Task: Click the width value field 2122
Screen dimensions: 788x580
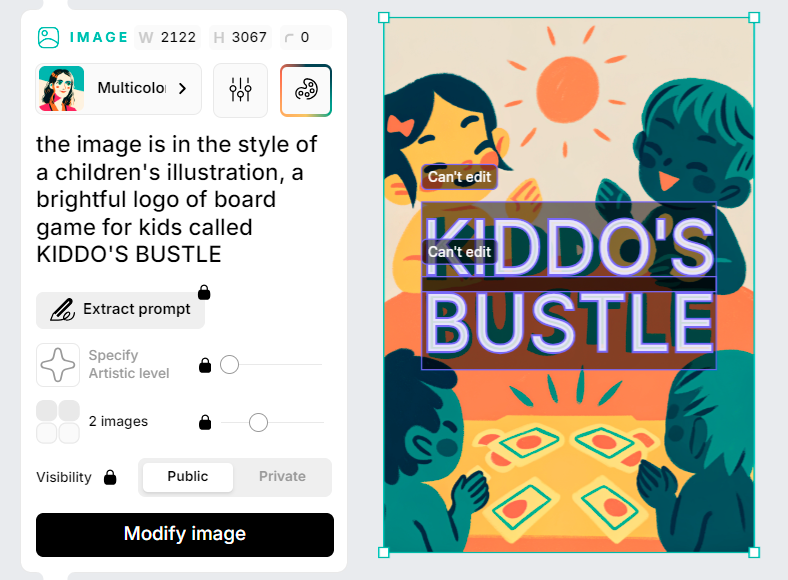Action: [177, 38]
